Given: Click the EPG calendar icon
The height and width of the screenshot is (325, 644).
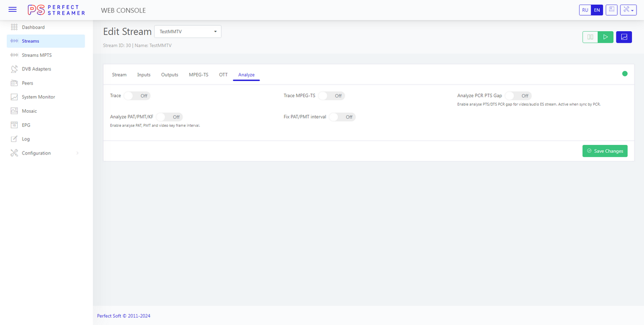Looking at the screenshot, I should 14,125.
